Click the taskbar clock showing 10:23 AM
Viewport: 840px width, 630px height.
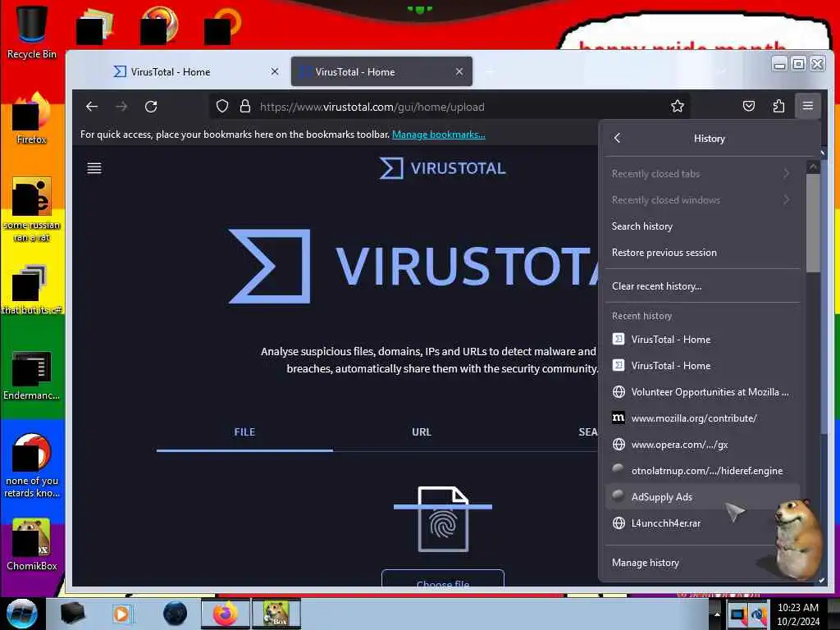coord(797,614)
